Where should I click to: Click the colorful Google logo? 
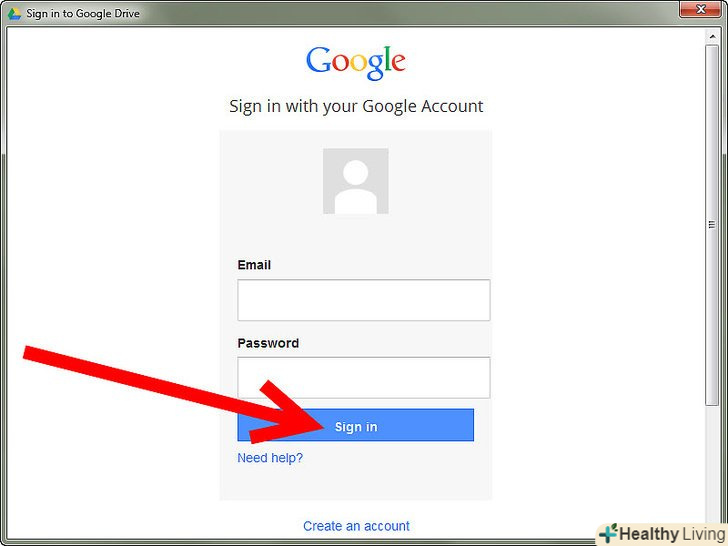(356, 62)
